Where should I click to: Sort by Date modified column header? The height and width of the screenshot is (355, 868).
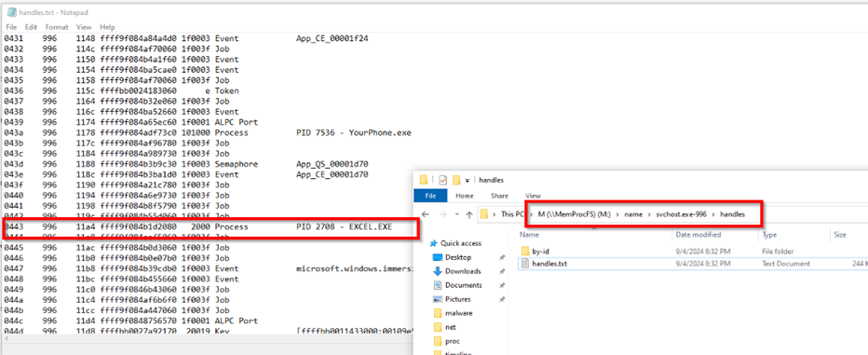pos(698,235)
